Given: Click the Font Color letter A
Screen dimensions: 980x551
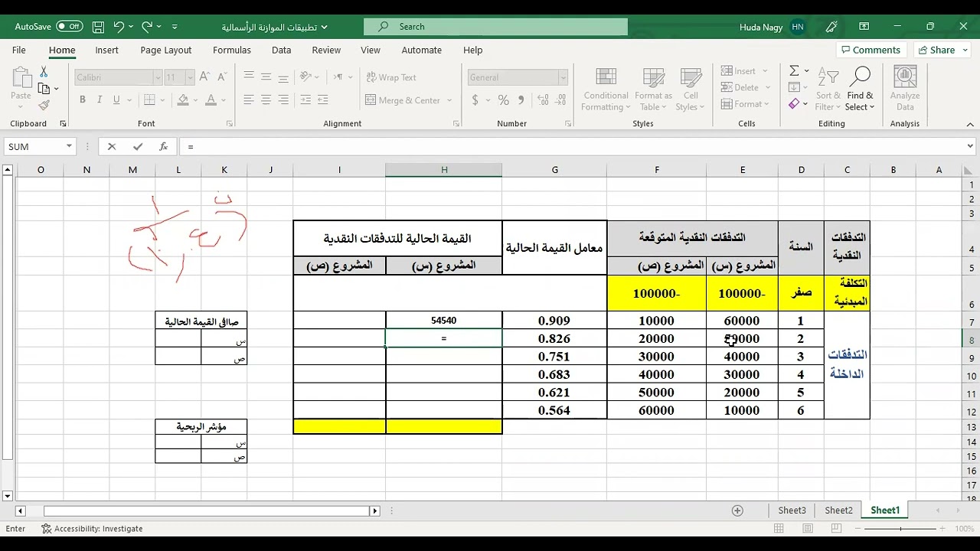Looking at the screenshot, I should [x=211, y=100].
